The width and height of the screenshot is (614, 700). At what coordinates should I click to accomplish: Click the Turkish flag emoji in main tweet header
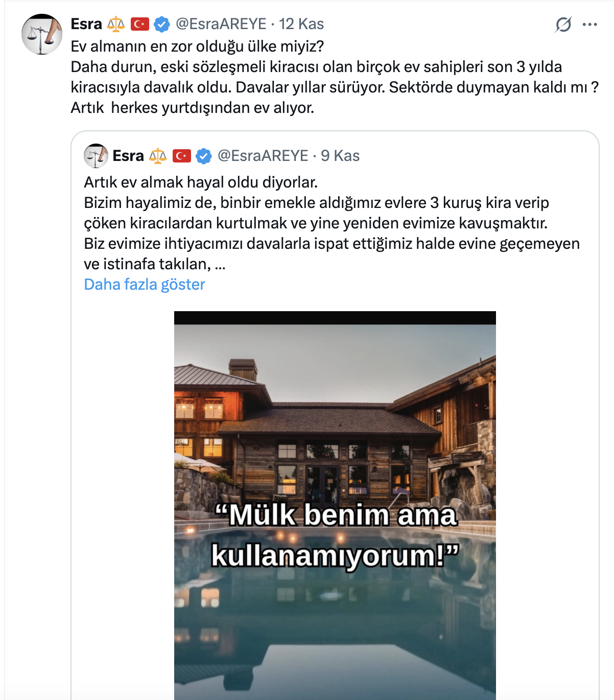pyautogui.click(x=140, y=24)
